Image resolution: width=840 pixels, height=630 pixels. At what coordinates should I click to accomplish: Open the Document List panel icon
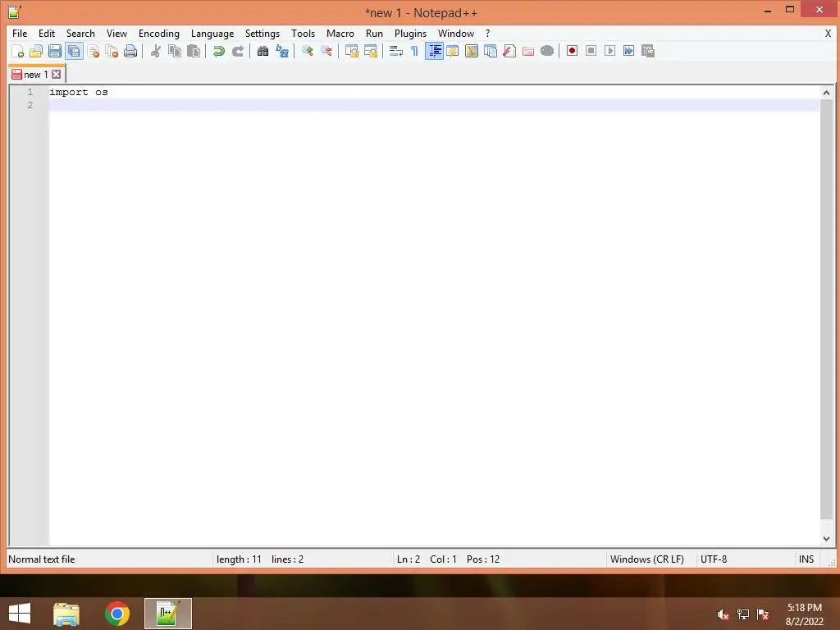491,51
